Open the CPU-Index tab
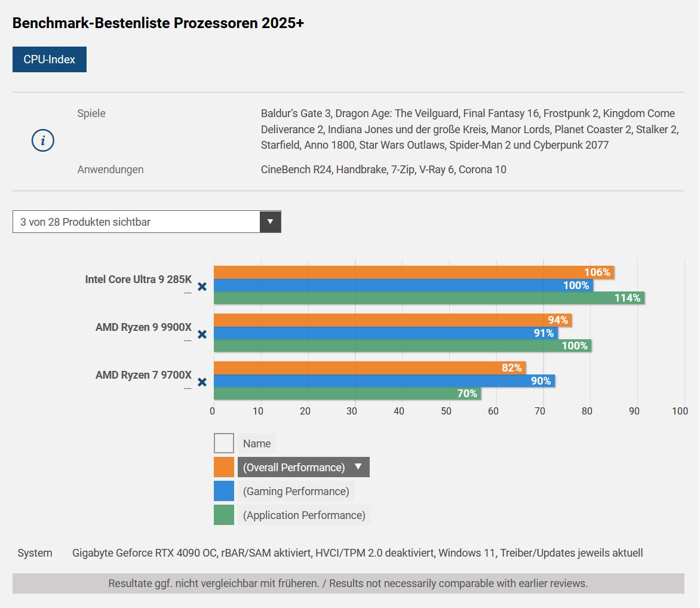700x608 pixels. pyautogui.click(x=49, y=59)
